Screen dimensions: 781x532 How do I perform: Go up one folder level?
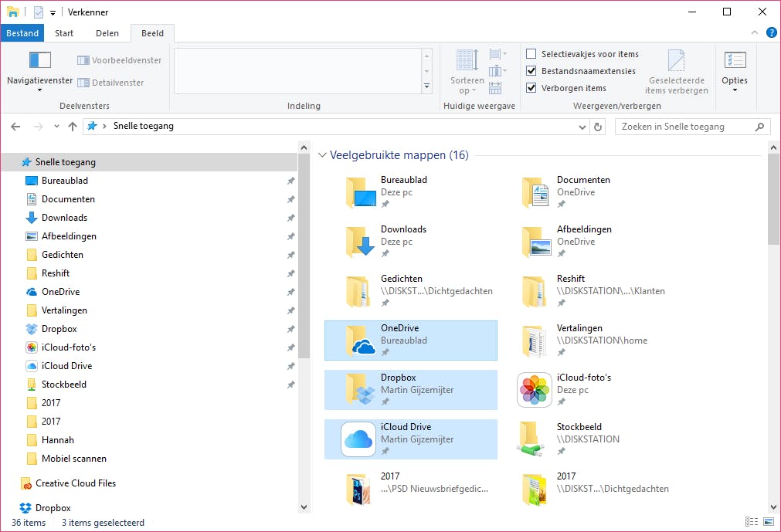(x=73, y=127)
